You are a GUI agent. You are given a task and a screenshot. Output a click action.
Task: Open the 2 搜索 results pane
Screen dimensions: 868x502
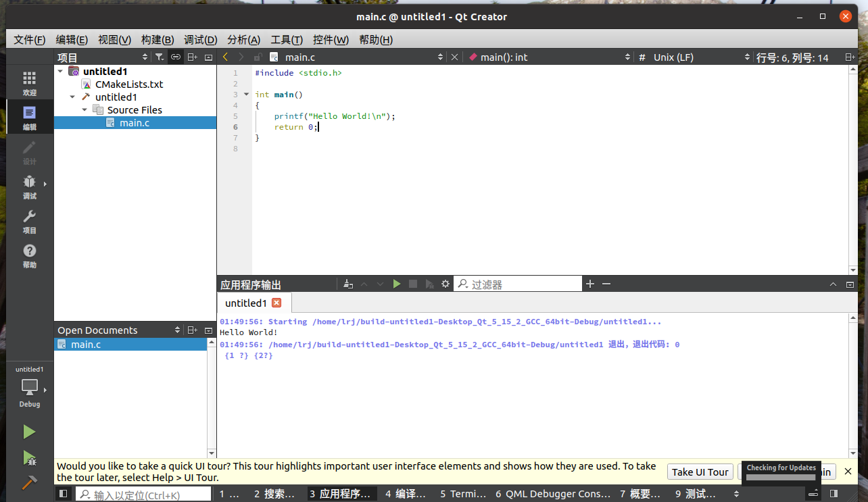(274, 494)
